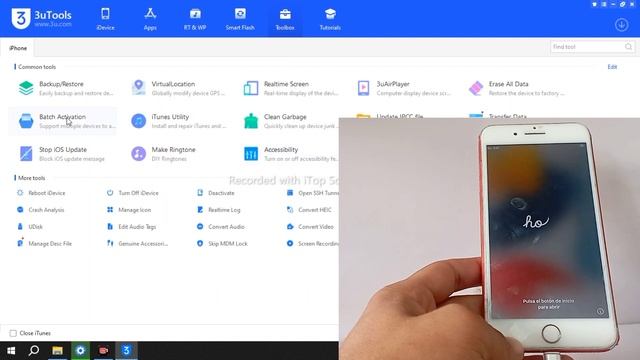Viewport: 640px width, 360px height.
Task: Open the Tutorials section
Action: pyautogui.click(x=330, y=19)
